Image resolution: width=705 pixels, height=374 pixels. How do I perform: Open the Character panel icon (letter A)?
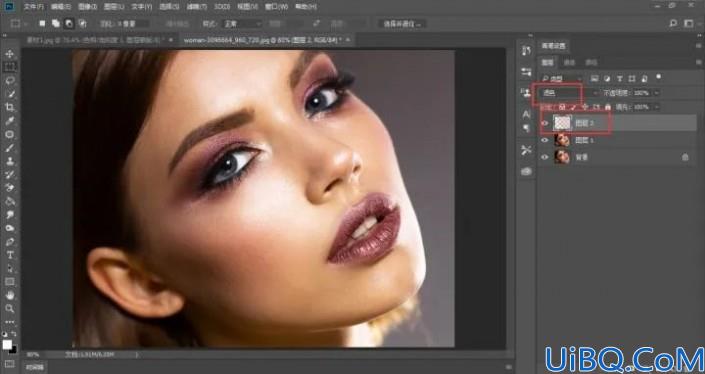pos(526,114)
